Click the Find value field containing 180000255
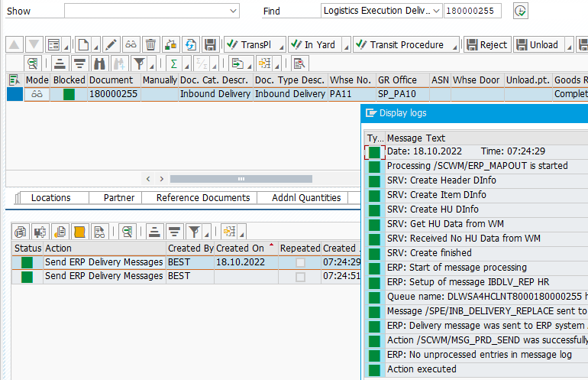The image size is (588, 380). coord(472,11)
